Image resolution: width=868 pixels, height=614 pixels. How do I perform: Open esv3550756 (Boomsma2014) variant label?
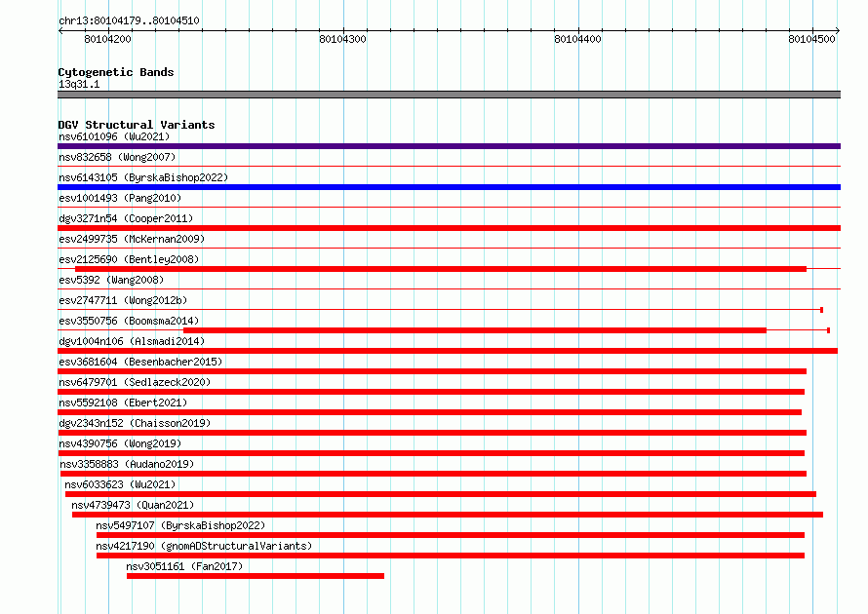pyautogui.click(x=129, y=321)
